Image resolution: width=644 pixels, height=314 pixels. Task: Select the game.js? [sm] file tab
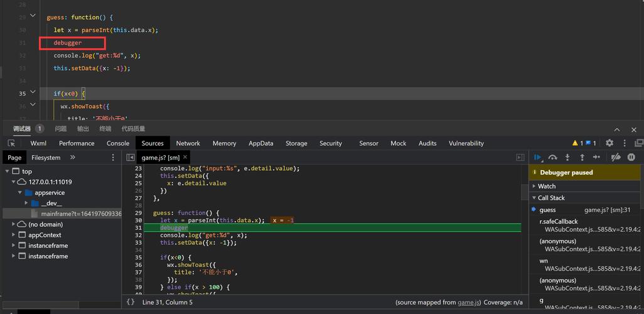click(x=160, y=158)
